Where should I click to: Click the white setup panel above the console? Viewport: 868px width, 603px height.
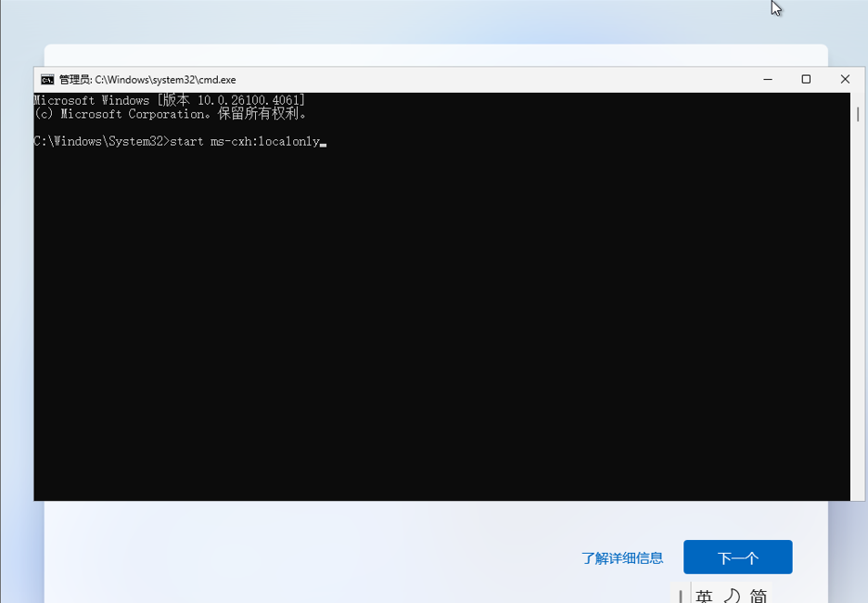pos(436,55)
